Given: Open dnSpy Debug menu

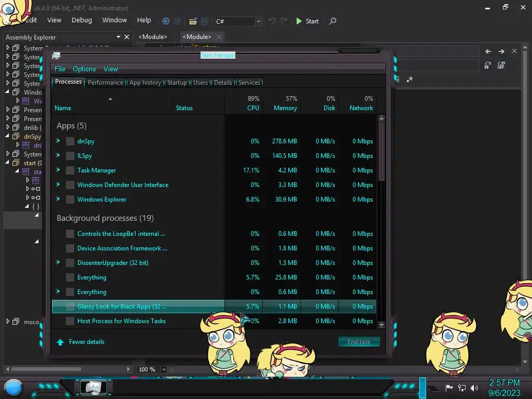Looking at the screenshot, I should tap(82, 20).
